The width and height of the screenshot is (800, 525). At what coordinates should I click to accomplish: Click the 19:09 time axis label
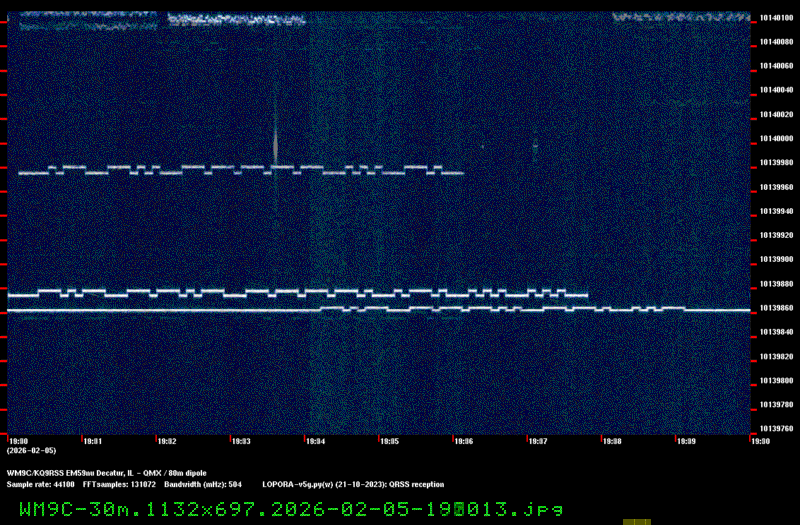pyautogui.click(x=686, y=441)
